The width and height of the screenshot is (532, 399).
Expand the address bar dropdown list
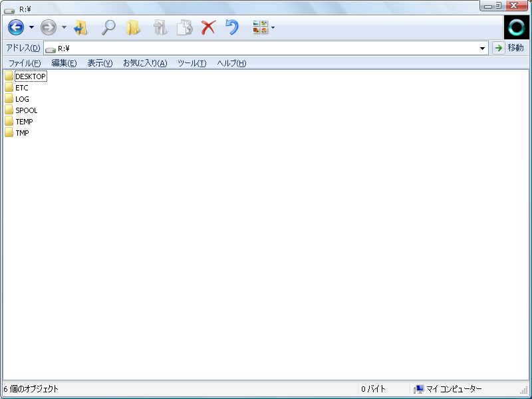point(482,49)
